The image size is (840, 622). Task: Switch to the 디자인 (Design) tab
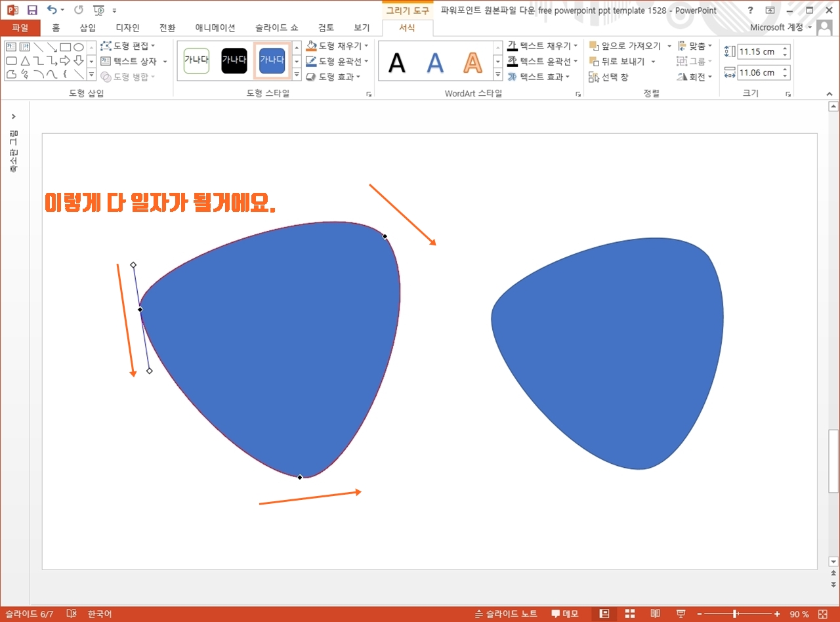[x=127, y=28]
